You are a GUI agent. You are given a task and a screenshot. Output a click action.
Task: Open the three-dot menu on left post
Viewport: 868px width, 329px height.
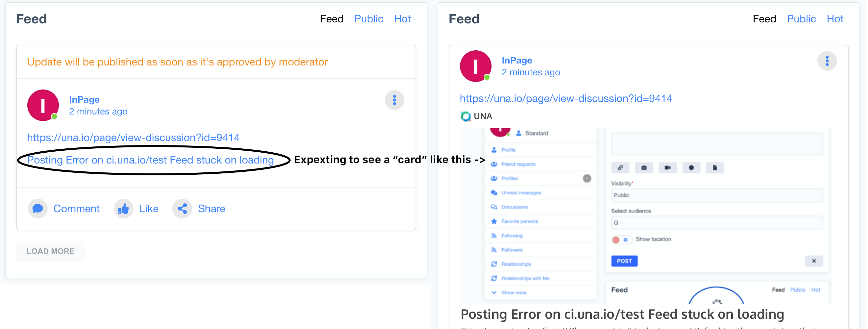click(394, 100)
